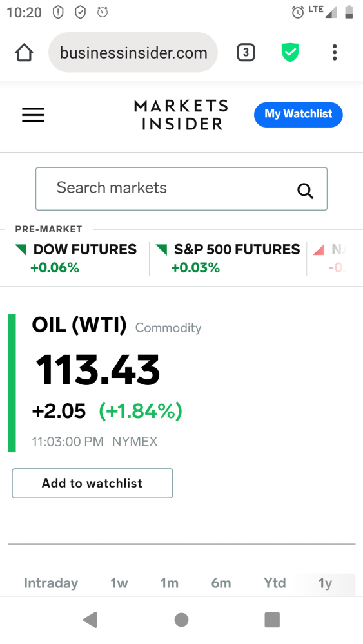Open S&P 500 Futures ticker
The width and height of the screenshot is (363, 644).
pos(228,258)
